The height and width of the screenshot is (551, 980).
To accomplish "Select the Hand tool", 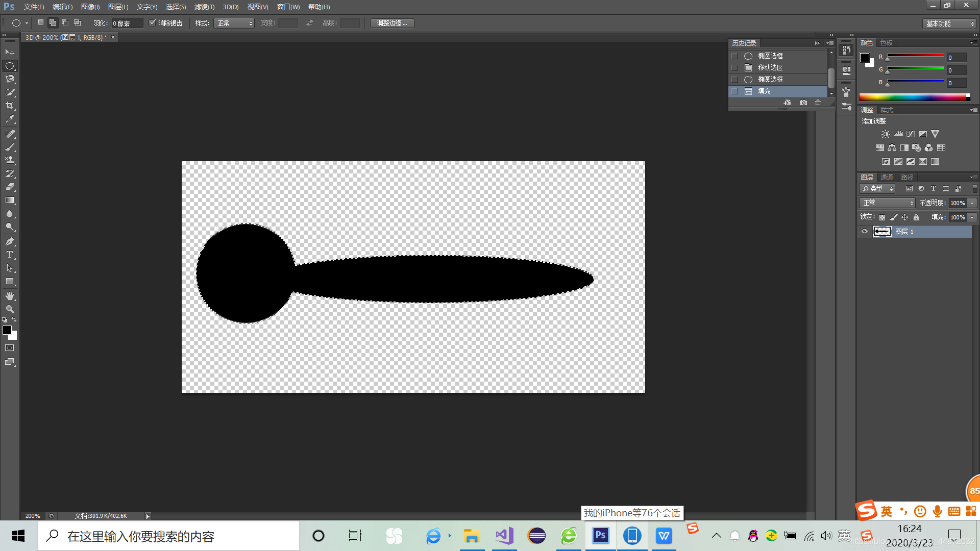I will coord(10,296).
